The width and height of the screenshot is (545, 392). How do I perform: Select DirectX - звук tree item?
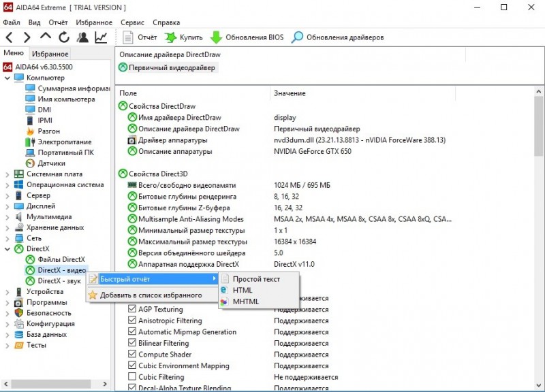click(53, 281)
